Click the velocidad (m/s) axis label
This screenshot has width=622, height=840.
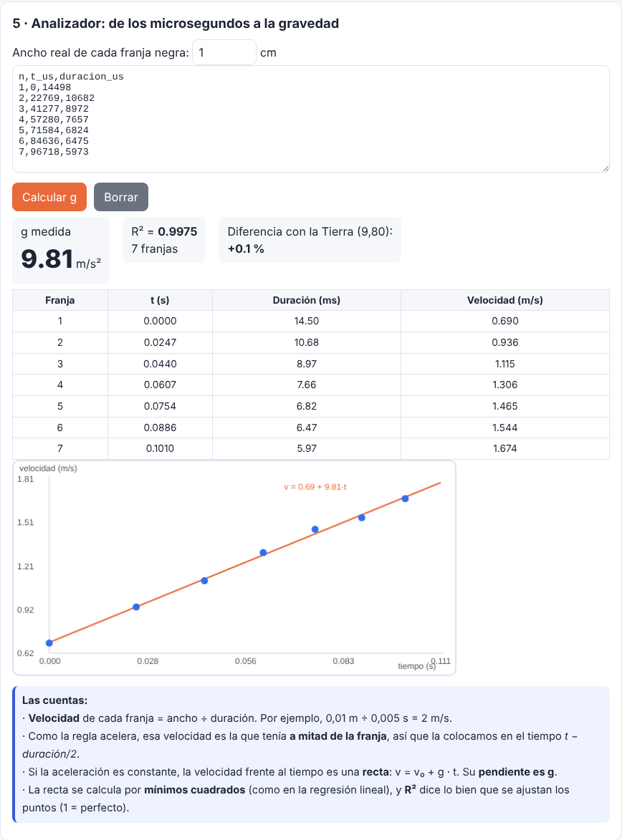coord(48,468)
